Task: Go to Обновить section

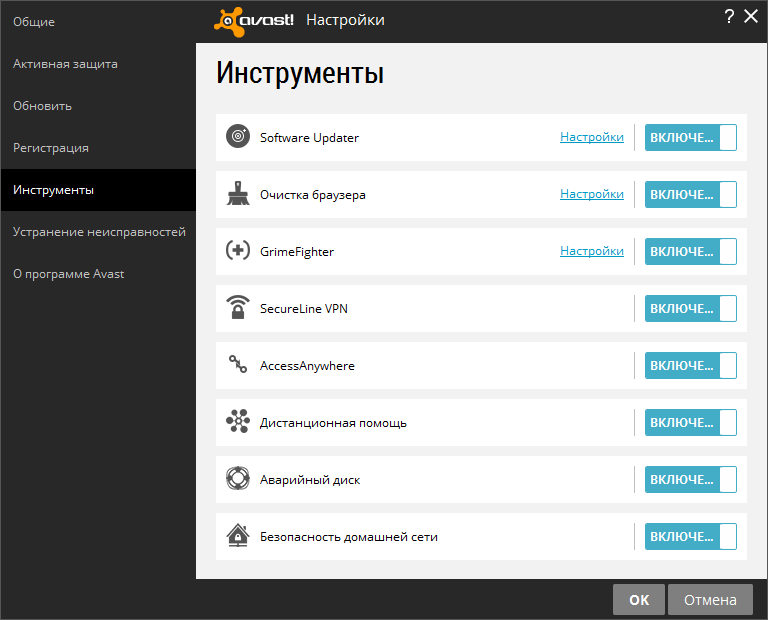Action: pos(98,106)
